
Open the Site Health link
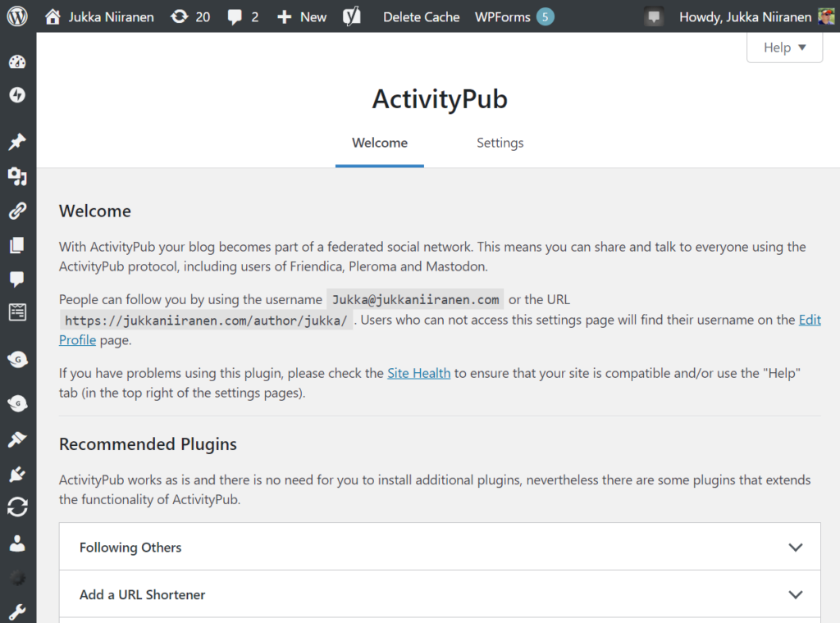[x=419, y=373]
